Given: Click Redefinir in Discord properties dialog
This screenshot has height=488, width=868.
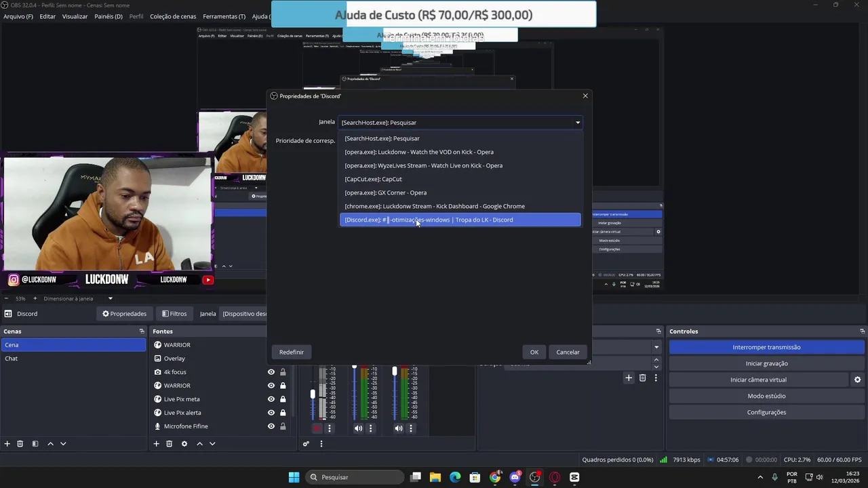Looking at the screenshot, I should (x=292, y=352).
